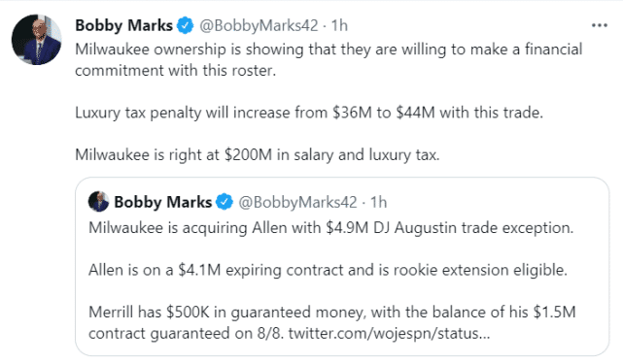Screen dimensions: 623x364
Task: Click 'contract guaranteed on 8/8' in the quoted tweet
Action: click(x=186, y=333)
